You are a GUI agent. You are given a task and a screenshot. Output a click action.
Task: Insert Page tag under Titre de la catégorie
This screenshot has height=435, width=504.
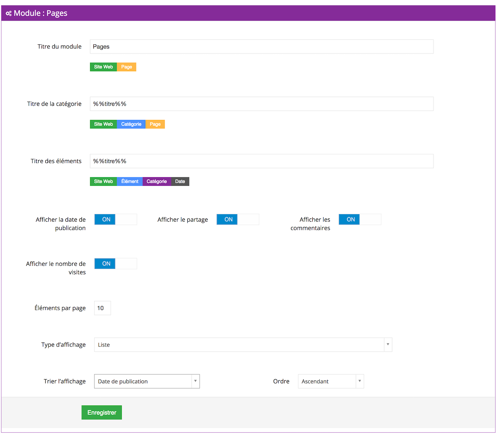[155, 124]
